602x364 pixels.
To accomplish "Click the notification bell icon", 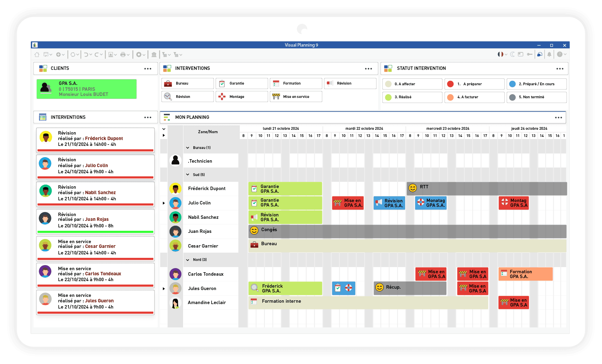I will click(549, 54).
